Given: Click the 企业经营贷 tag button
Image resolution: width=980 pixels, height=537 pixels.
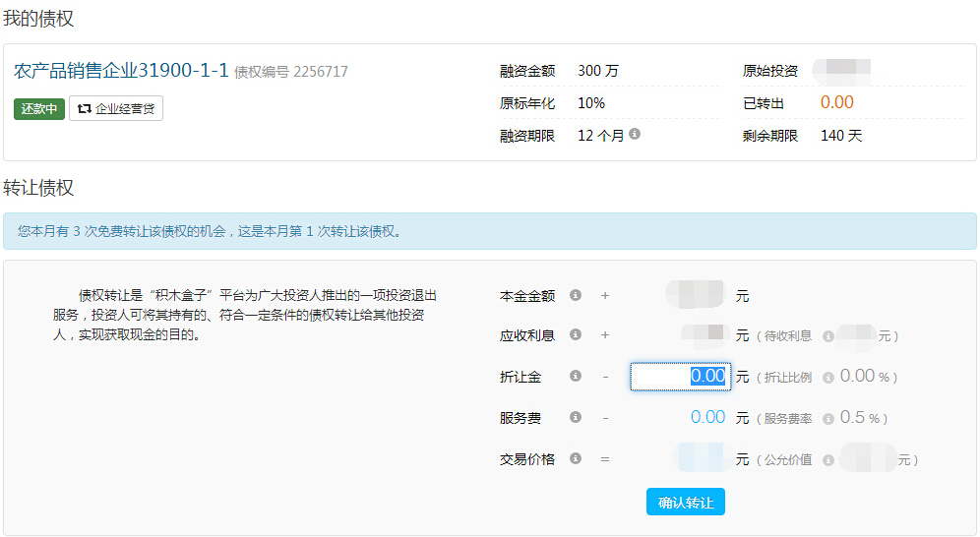Looking at the screenshot, I should tap(116, 108).
